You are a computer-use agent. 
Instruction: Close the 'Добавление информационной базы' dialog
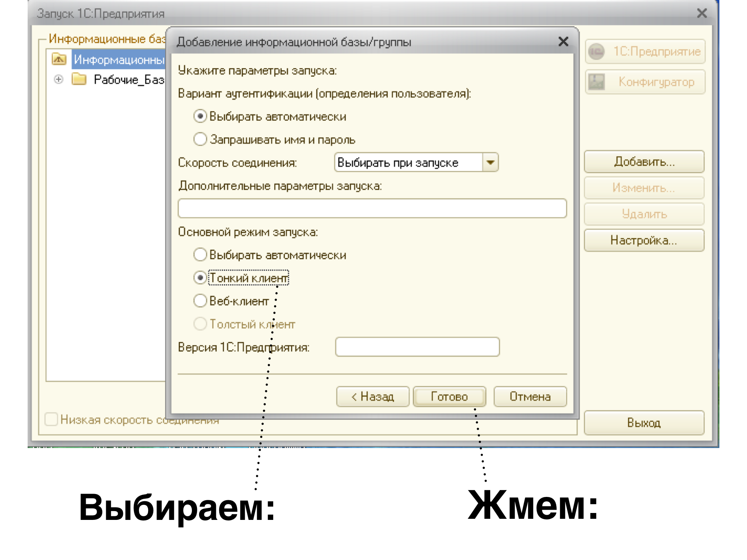[x=563, y=42]
